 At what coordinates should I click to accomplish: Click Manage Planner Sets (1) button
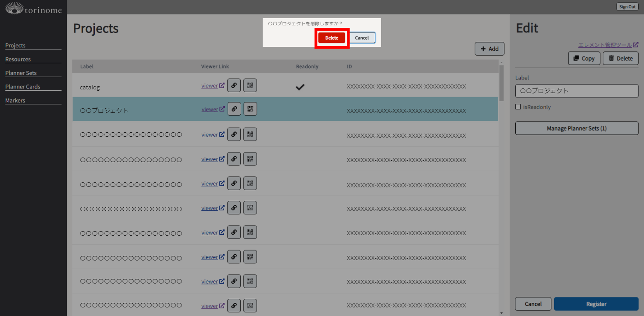click(x=577, y=129)
